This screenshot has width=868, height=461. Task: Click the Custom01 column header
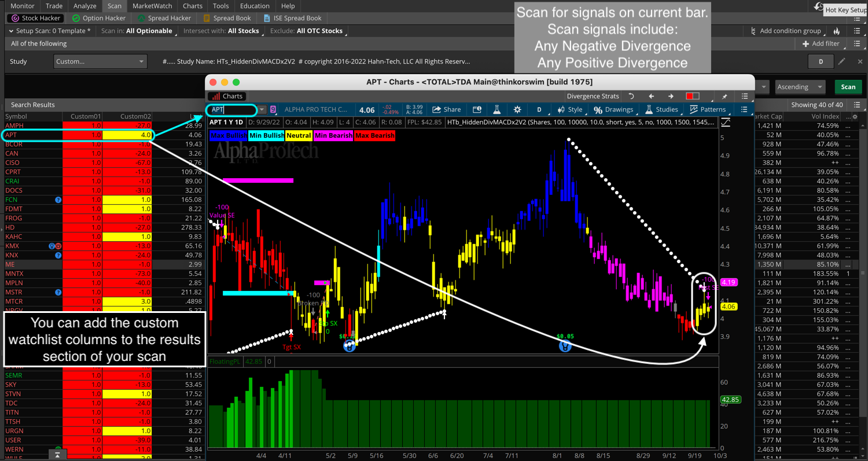click(x=86, y=116)
